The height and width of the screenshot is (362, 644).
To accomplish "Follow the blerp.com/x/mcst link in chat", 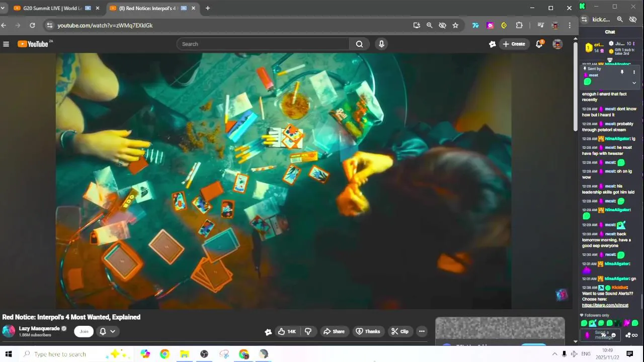I will [605, 305].
